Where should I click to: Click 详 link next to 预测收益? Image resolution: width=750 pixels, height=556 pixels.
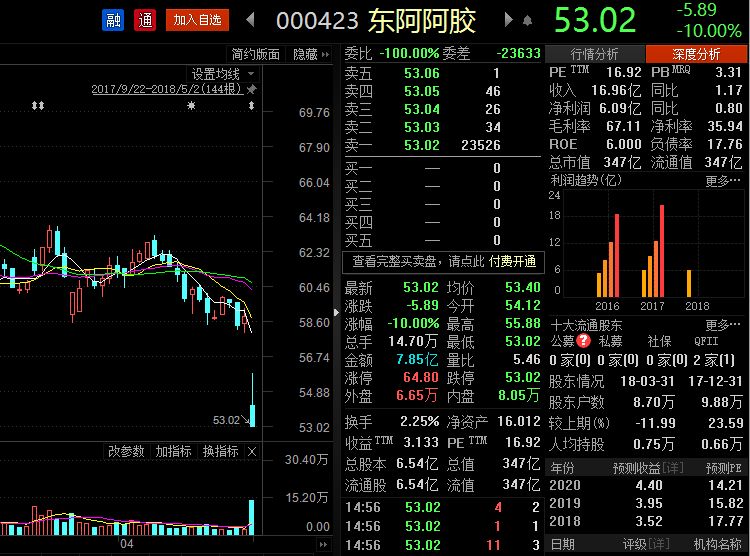click(x=673, y=467)
